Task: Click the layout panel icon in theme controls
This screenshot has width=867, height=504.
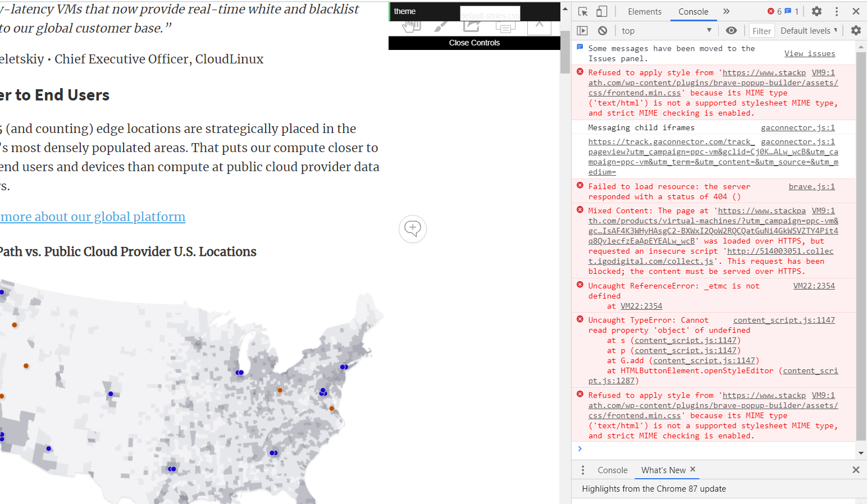Action: pos(505,27)
